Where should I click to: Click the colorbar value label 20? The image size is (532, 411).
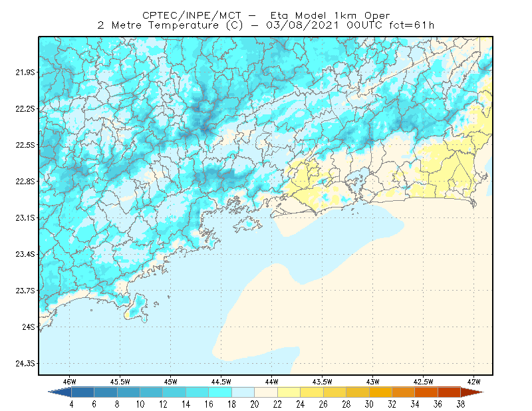[255, 404]
